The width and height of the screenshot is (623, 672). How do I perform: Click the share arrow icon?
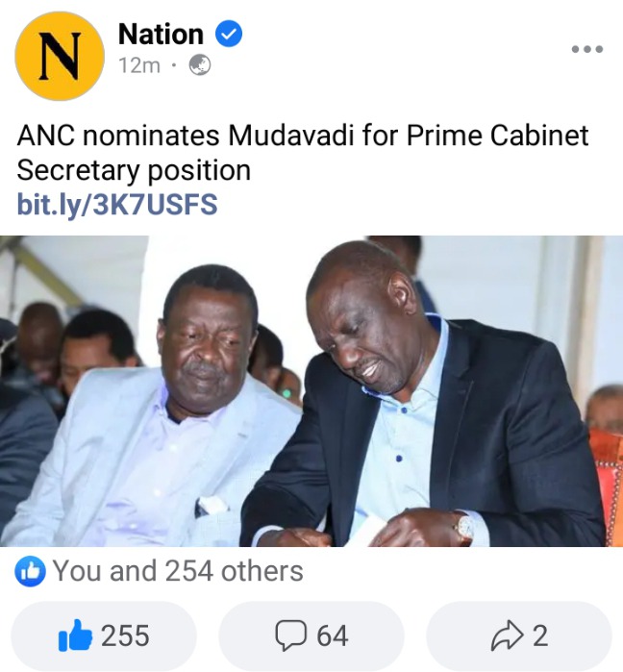click(507, 635)
